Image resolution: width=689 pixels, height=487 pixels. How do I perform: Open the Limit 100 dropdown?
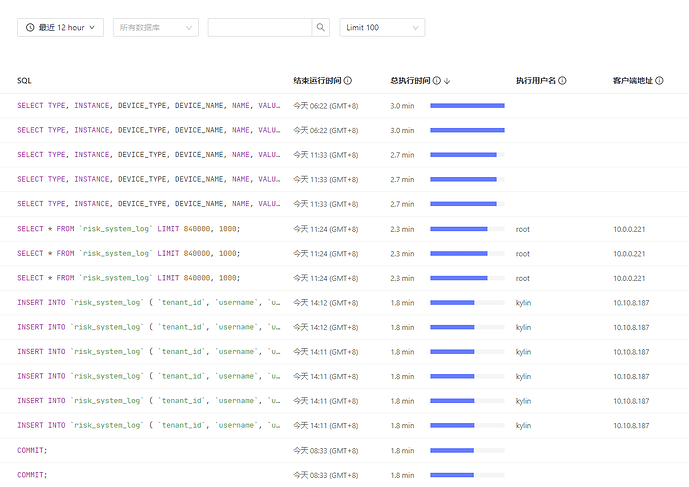[382, 28]
